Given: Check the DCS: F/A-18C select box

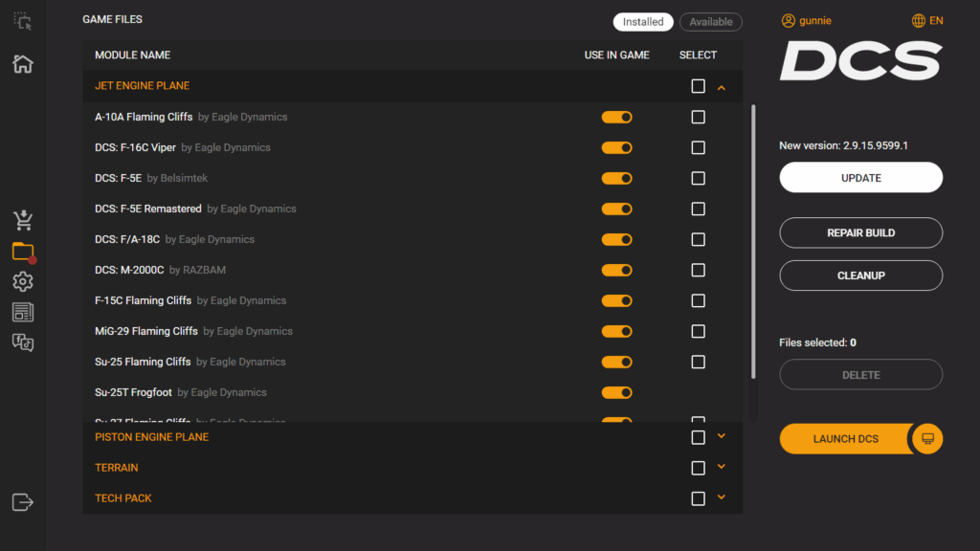Looking at the screenshot, I should coord(698,239).
